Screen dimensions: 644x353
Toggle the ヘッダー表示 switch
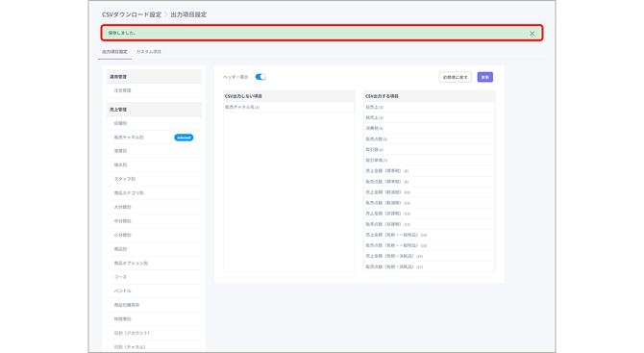[x=260, y=77]
